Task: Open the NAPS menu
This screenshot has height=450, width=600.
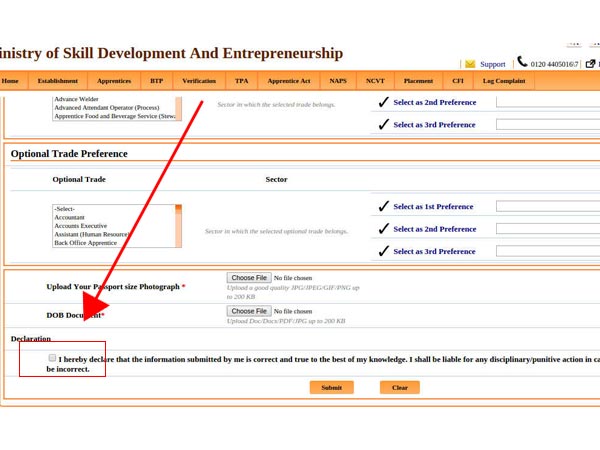Action: coord(338,81)
